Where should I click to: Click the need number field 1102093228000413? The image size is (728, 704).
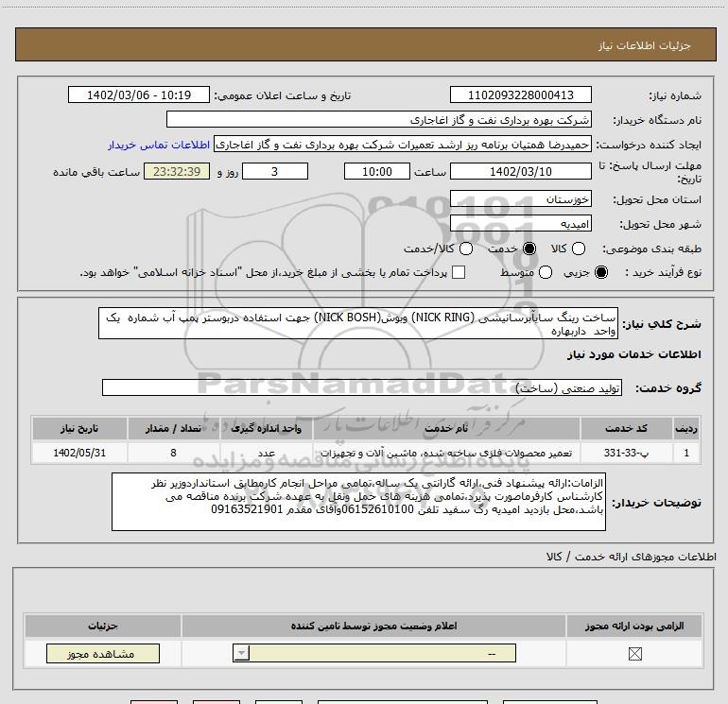(x=520, y=94)
